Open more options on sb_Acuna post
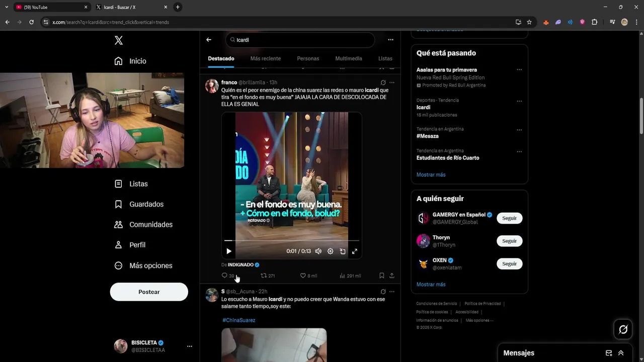 (392, 292)
